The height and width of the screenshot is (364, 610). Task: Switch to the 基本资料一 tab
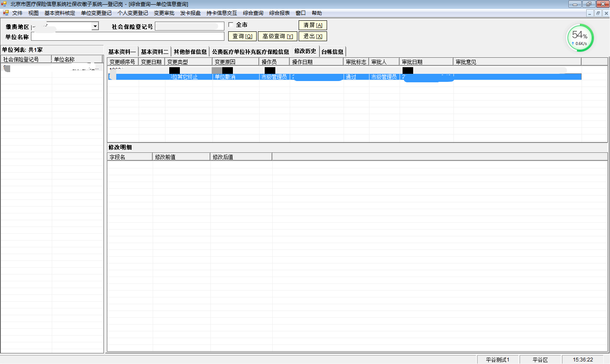(122, 52)
